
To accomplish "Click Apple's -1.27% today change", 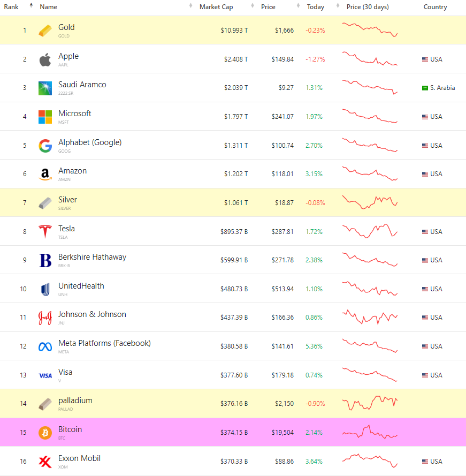I will click(315, 59).
